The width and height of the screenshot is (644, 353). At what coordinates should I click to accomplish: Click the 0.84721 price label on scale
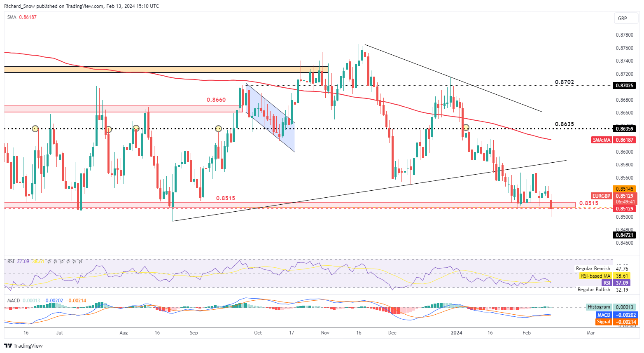pos(625,235)
